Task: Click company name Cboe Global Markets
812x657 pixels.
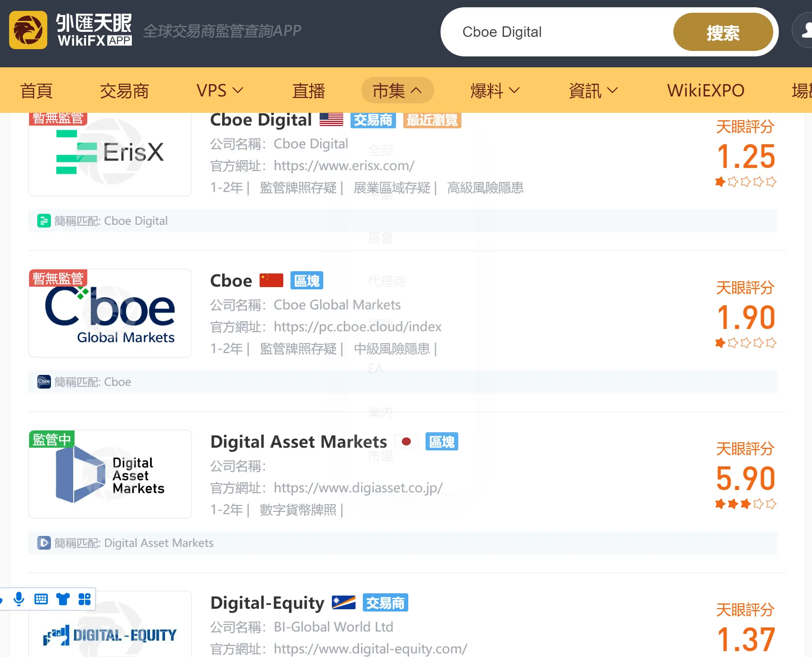Action: pyautogui.click(x=337, y=304)
